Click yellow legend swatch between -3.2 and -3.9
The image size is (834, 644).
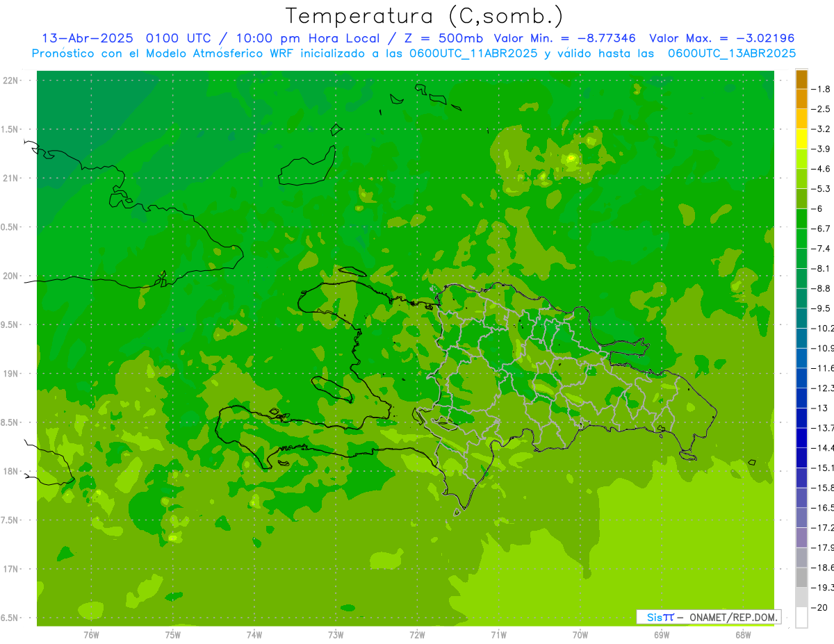click(801, 139)
